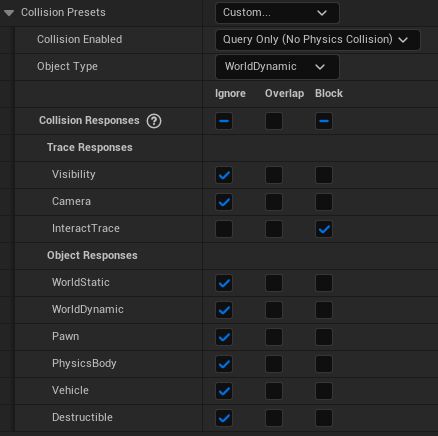
Task: Set all Collision Responses to Block
Action: click(324, 121)
